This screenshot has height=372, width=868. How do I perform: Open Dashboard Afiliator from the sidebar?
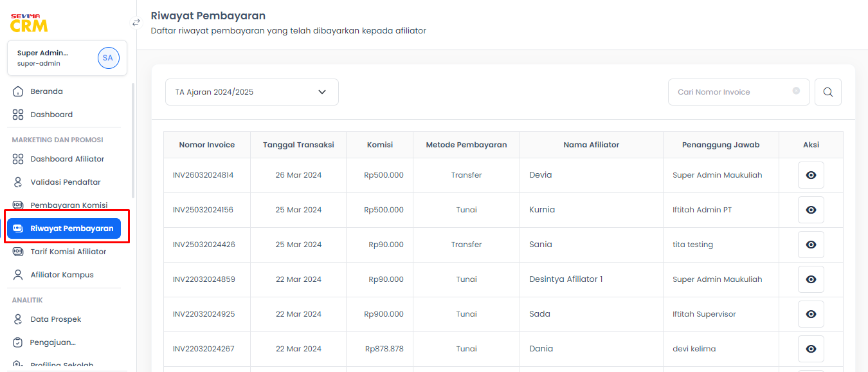click(x=64, y=159)
